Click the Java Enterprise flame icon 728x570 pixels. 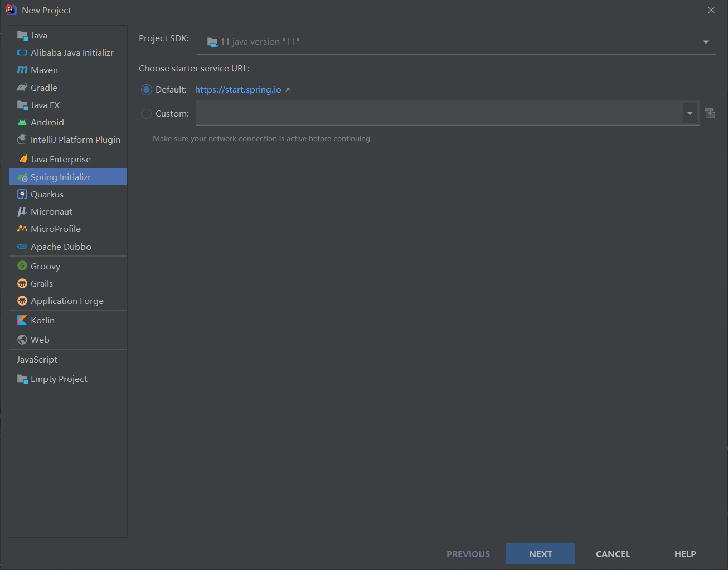pos(23,160)
